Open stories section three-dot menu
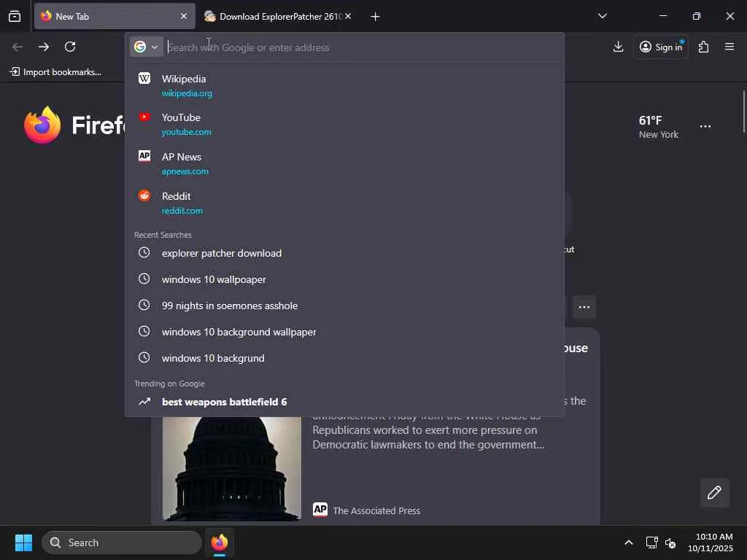Screen dimensions: 747x560 584,307
